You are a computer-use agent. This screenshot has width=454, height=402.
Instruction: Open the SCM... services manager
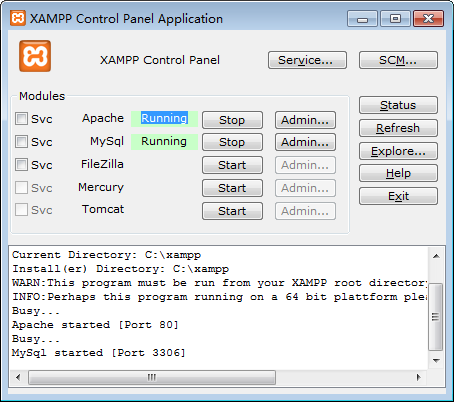[398, 60]
